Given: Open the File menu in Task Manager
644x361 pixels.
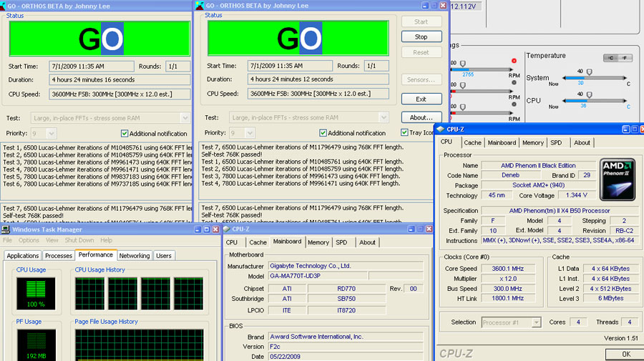Looking at the screenshot, I should point(7,240).
